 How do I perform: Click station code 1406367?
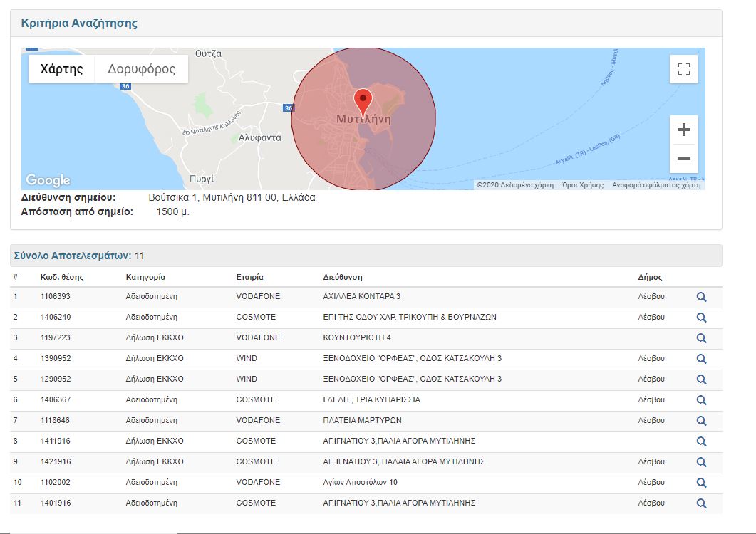coord(56,399)
